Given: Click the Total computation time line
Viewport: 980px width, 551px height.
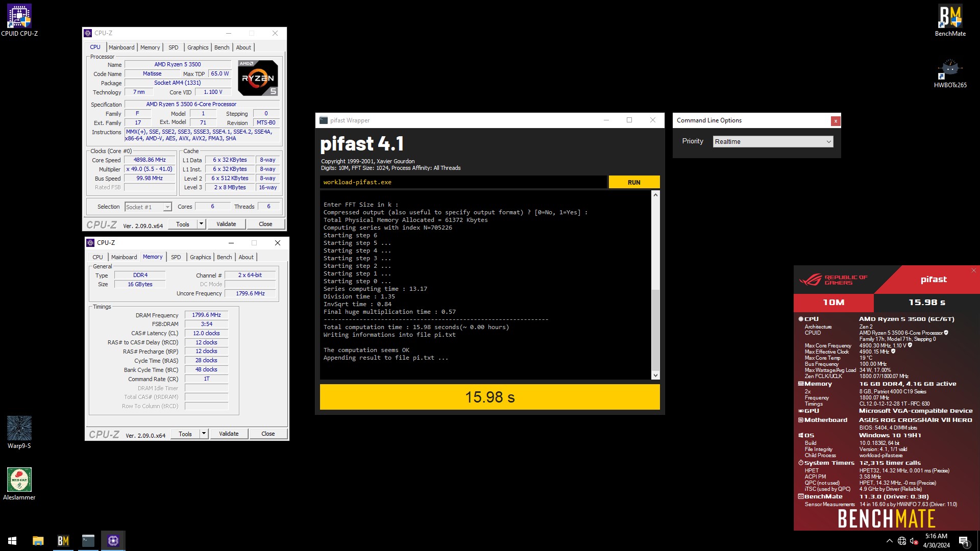Looking at the screenshot, I should coord(416,327).
